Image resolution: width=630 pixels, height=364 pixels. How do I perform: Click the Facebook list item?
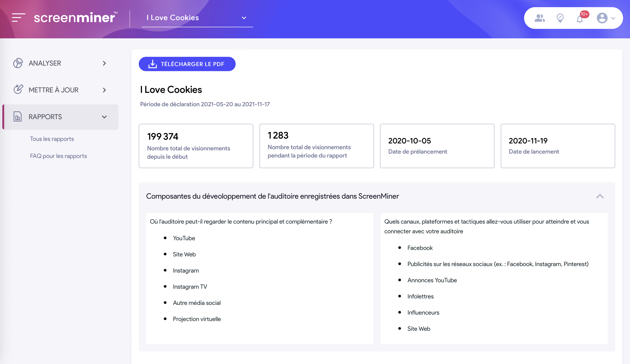coord(420,248)
